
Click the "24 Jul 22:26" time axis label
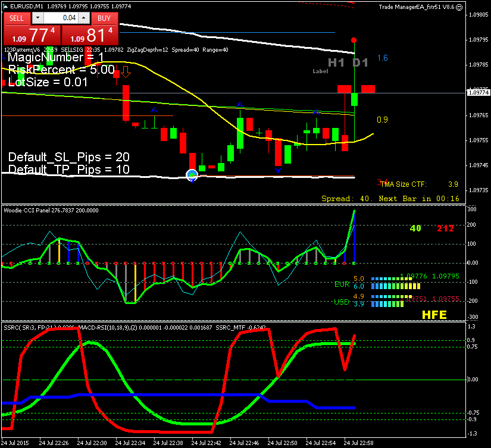coord(54,443)
